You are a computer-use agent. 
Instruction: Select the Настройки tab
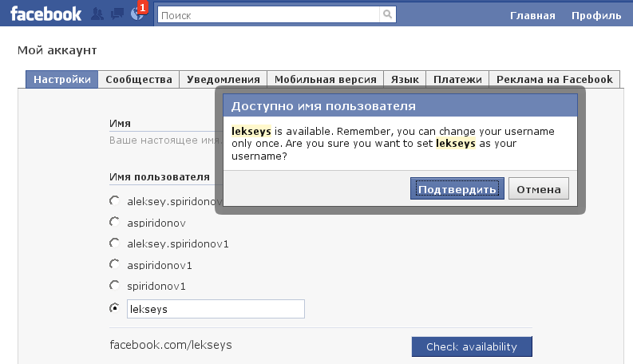(x=61, y=80)
